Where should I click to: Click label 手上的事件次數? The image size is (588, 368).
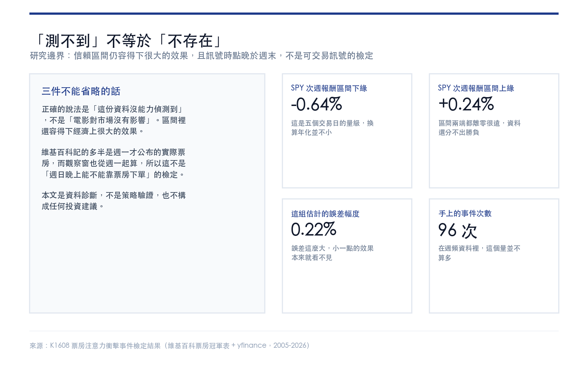[465, 214]
